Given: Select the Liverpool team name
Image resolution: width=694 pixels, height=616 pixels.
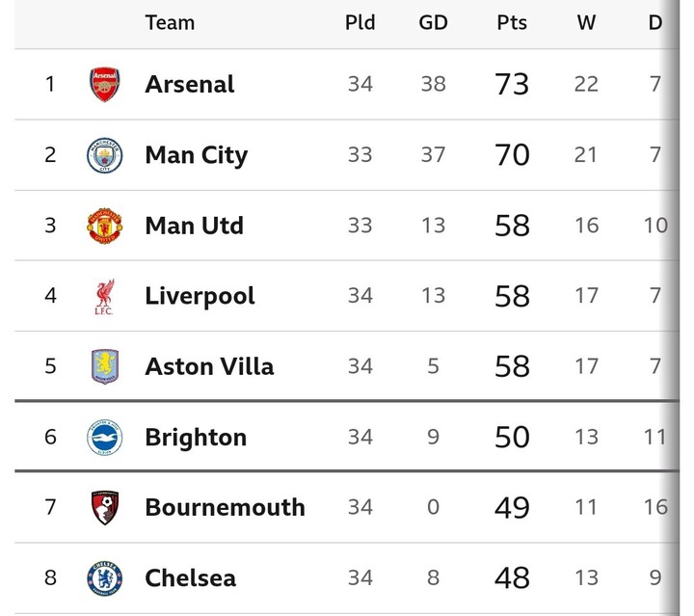Looking at the screenshot, I should 200,296.
